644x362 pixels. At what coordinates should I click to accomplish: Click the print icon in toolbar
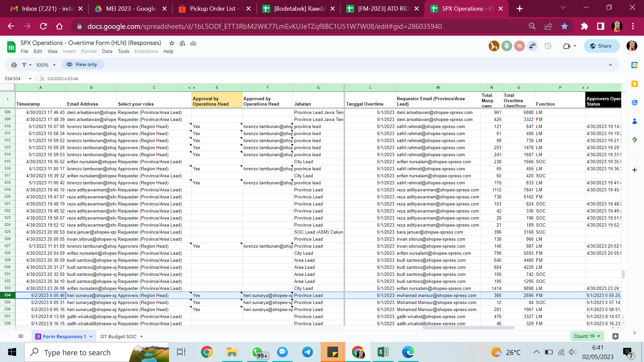tap(14, 65)
